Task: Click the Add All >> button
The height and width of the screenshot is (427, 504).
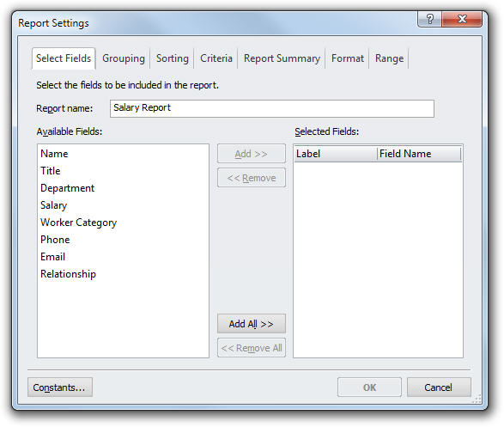Action: (252, 324)
